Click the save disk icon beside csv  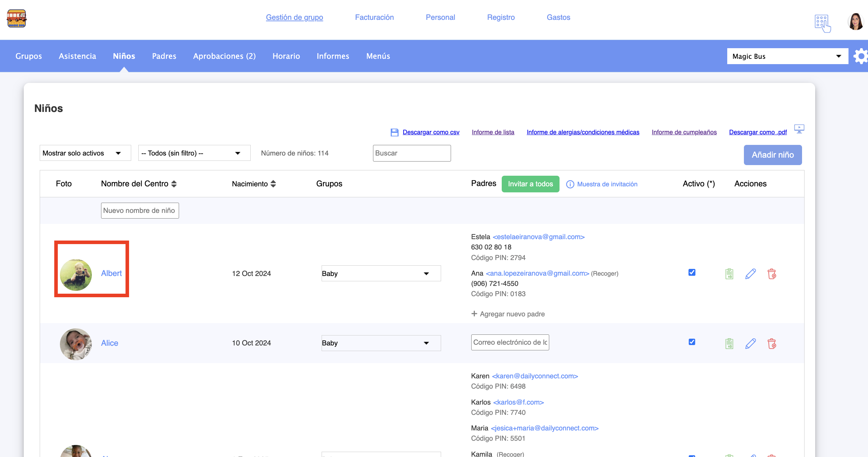[394, 132]
